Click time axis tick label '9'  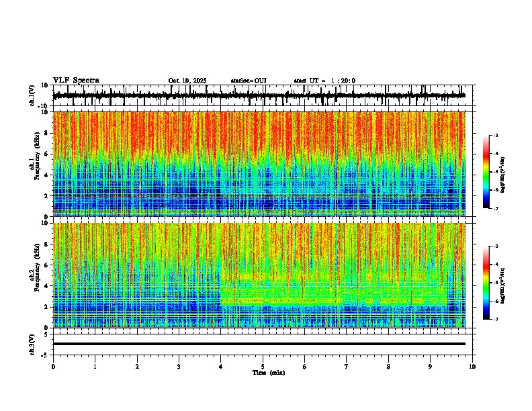[430, 367]
